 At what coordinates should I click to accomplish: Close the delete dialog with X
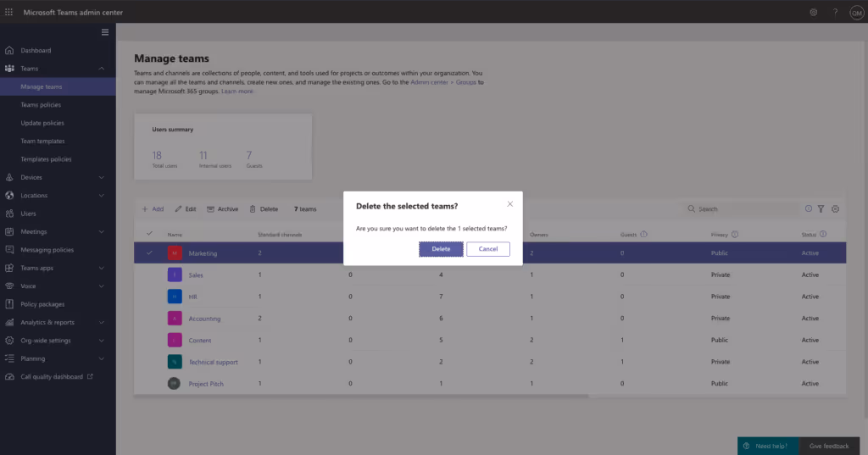click(x=509, y=204)
